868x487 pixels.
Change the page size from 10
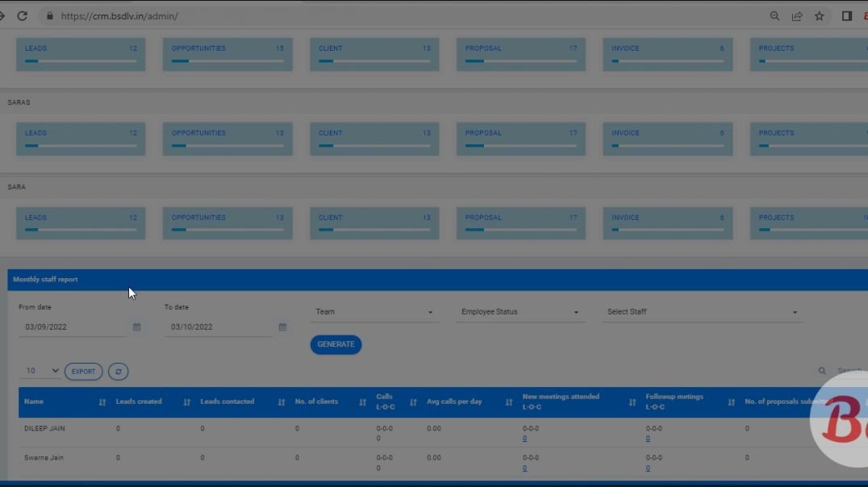tap(40, 371)
